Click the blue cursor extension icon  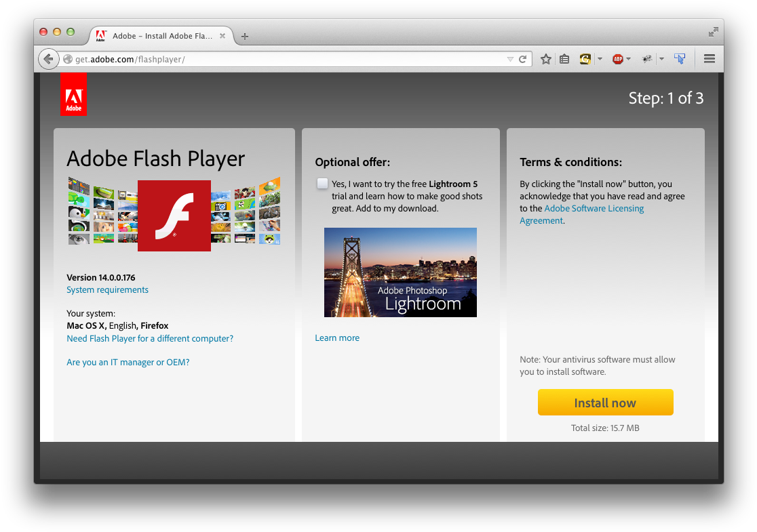tap(679, 60)
